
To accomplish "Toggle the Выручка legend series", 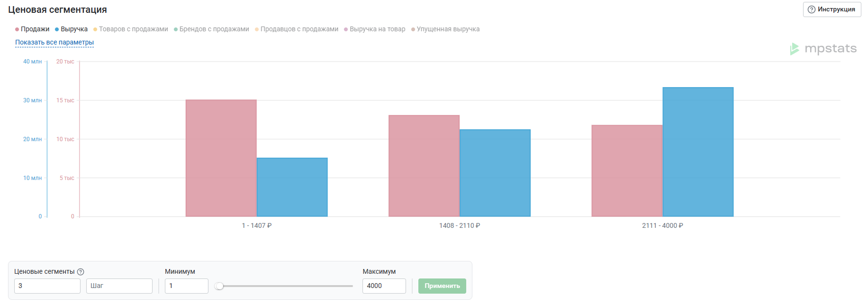I will [72, 29].
